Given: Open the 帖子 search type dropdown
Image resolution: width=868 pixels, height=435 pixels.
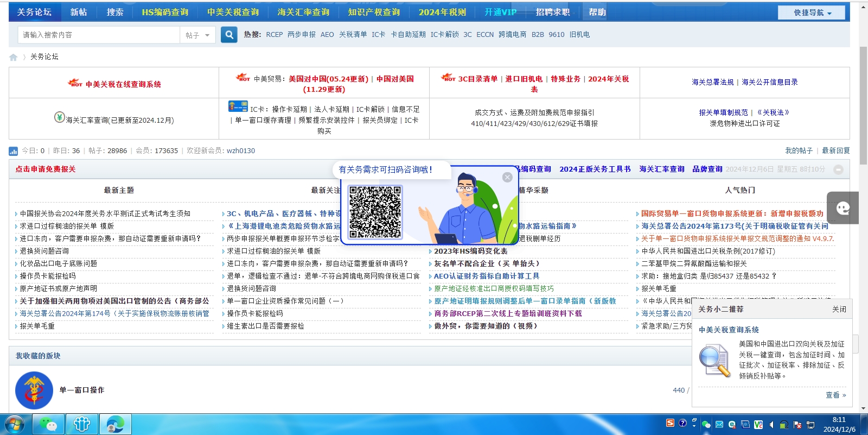Looking at the screenshot, I should (197, 35).
